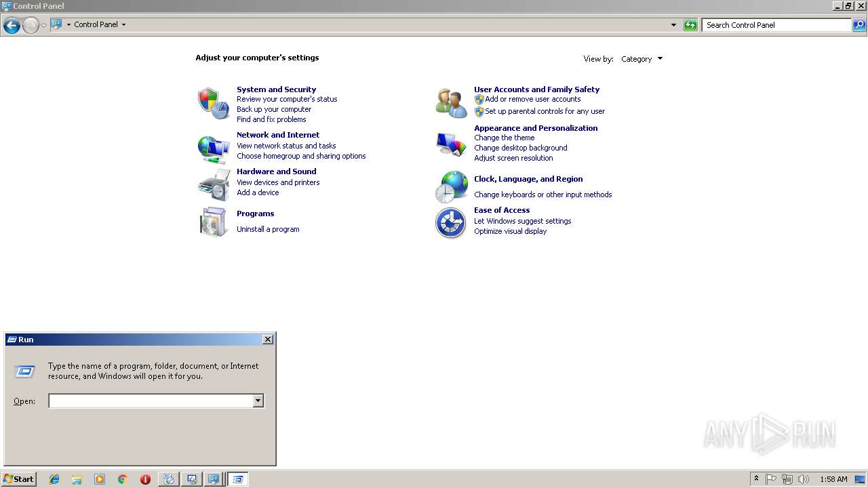This screenshot has width=868, height=488.
Task: Open the User Accounts people icon
Action: (x=451, y=103)
